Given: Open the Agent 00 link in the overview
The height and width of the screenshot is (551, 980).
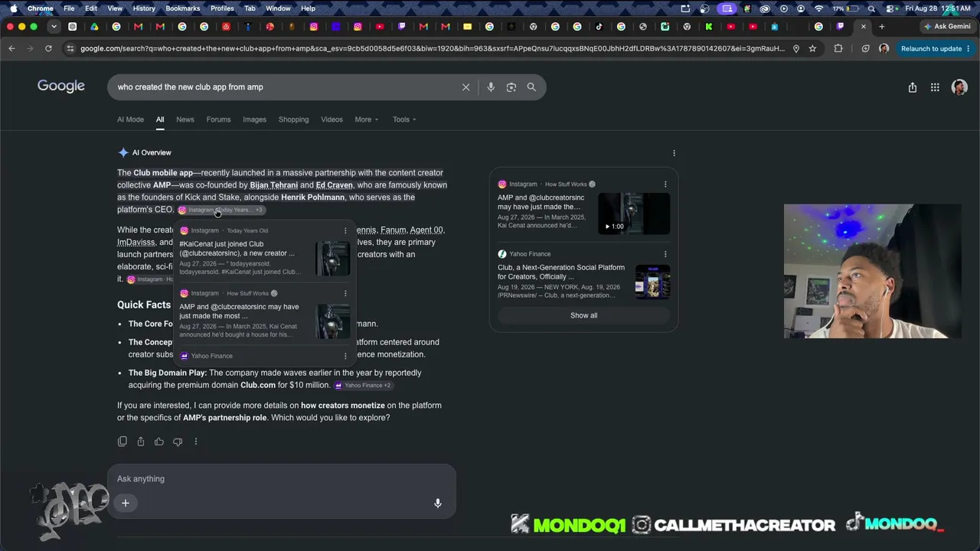Looking at the screenshot, I should tap(426, 230).
